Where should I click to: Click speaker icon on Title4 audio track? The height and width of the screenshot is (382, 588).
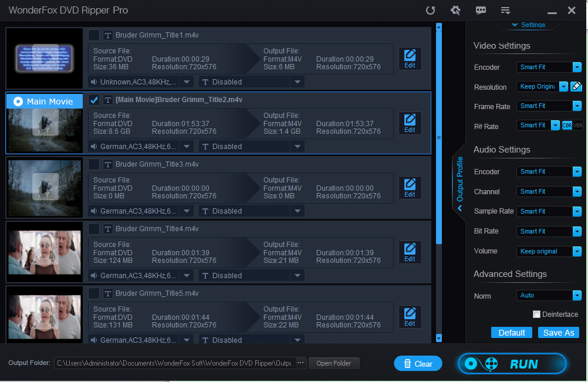click(x=94, y=276)
